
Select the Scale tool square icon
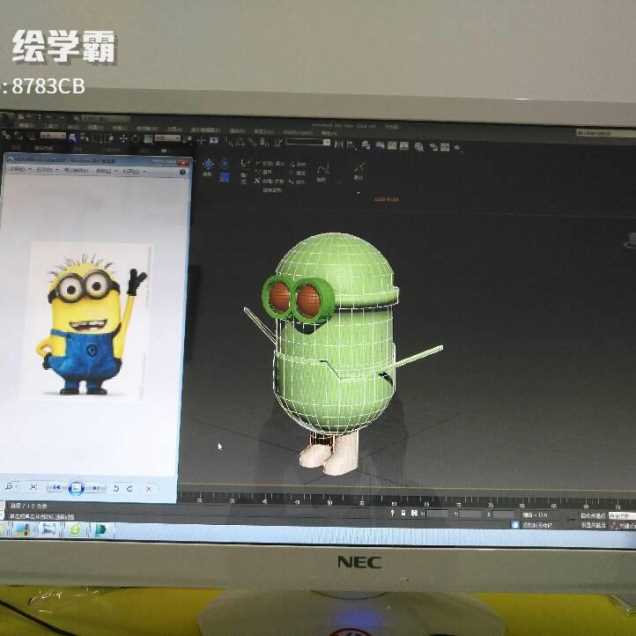click(x=148, y=139)
